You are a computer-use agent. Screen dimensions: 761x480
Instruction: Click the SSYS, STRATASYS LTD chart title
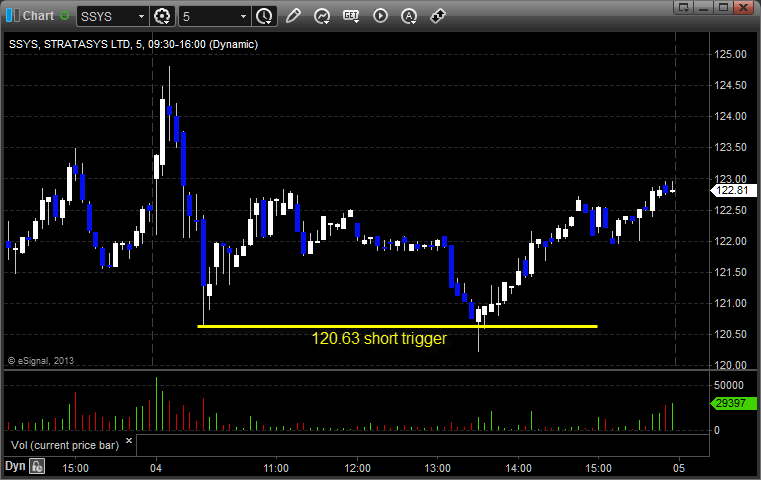(133, 44)
